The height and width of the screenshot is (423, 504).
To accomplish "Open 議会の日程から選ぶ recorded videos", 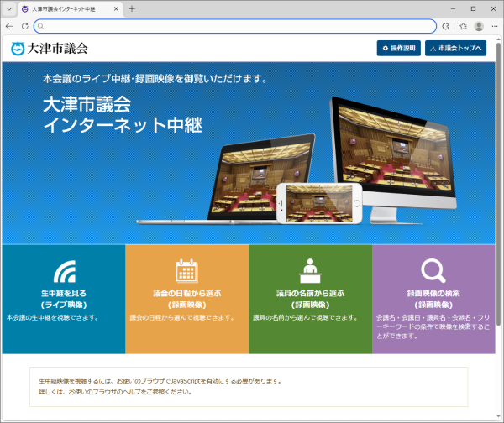I will point(186,299).
